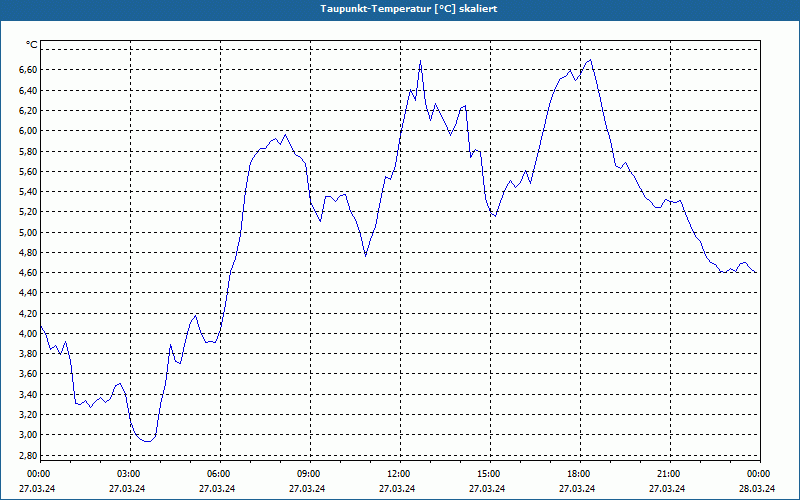Click the "4,60" y-axis value
The image size is (800, 500).
tap(29, 272)
